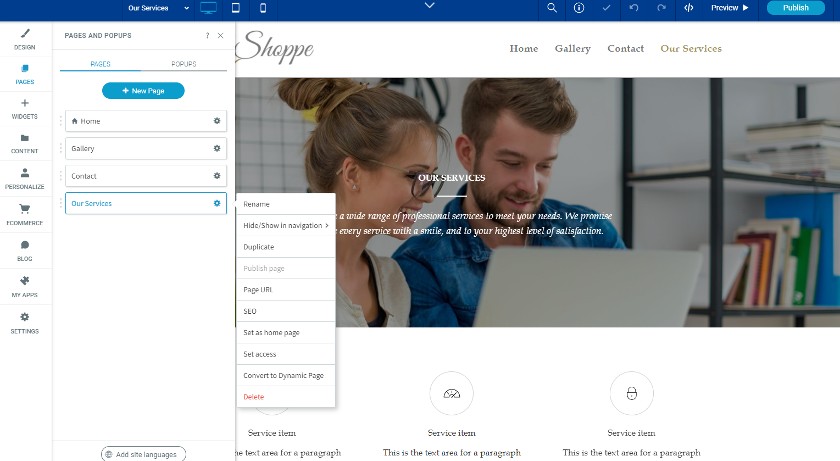Switch to the Popups tab

click(184, 64)
